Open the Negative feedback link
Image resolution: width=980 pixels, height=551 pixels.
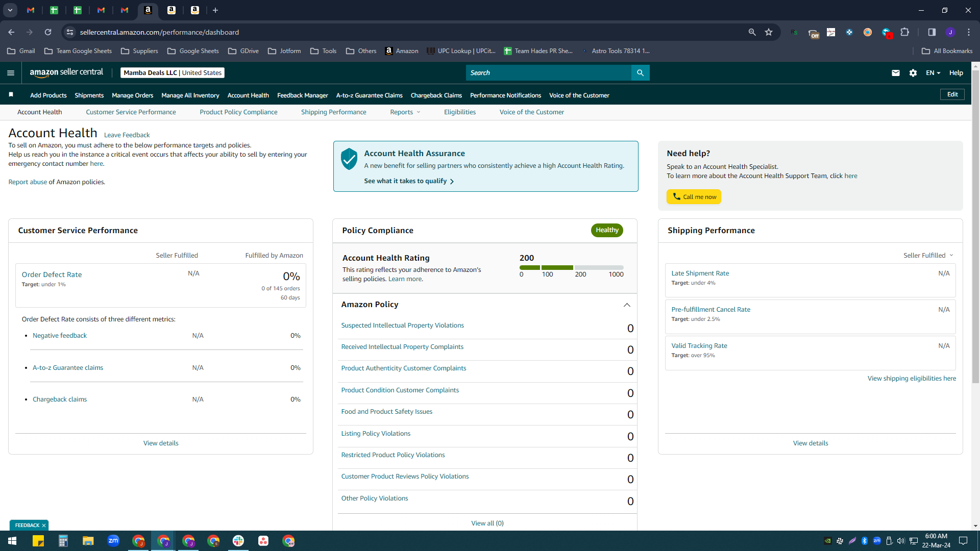click(60, 336)
